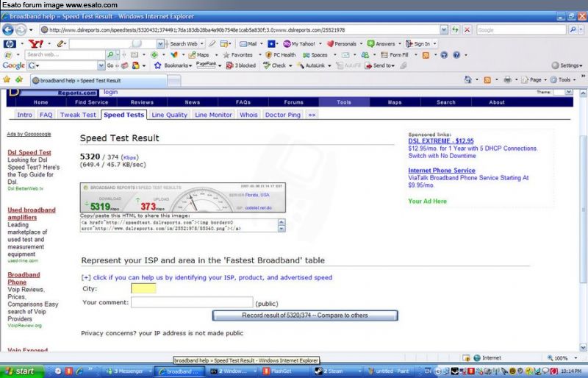The width and height of the screenshot is (588, 378).
Task: Click the Maps button on MSN toolbar
Action: point(198,55)
